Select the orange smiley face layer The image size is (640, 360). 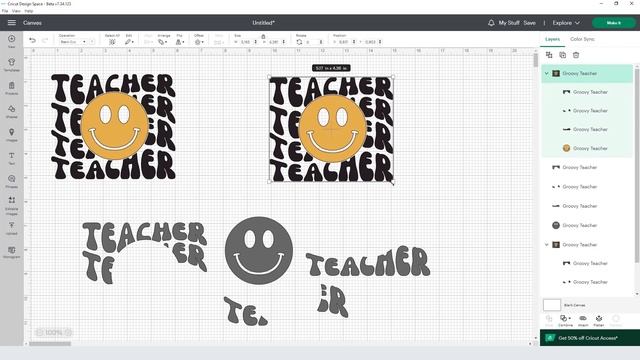click(x=588, y=148)
